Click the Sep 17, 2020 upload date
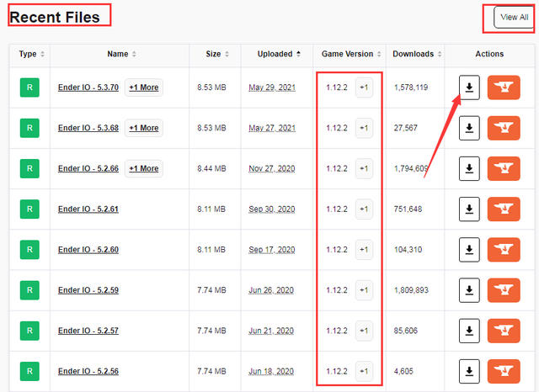Viewport: 539px width, 392px height. coord(272,250)
